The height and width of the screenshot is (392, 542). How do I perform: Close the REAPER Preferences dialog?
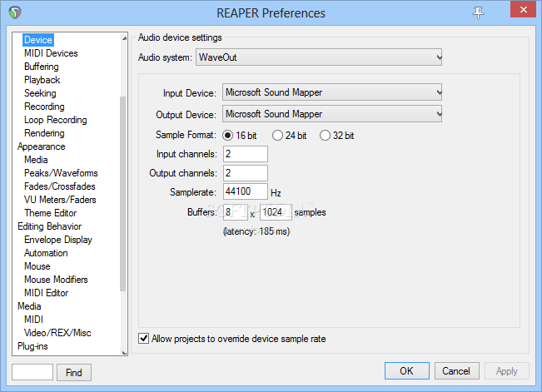pyautogui.click(x=524, y=9)
